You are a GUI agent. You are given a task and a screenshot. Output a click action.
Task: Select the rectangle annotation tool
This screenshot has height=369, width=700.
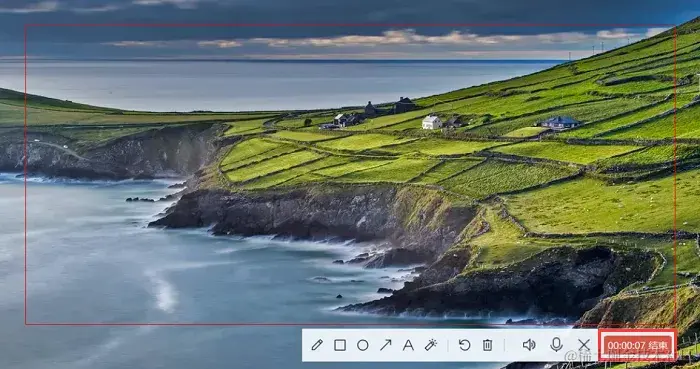click(340, 345)
